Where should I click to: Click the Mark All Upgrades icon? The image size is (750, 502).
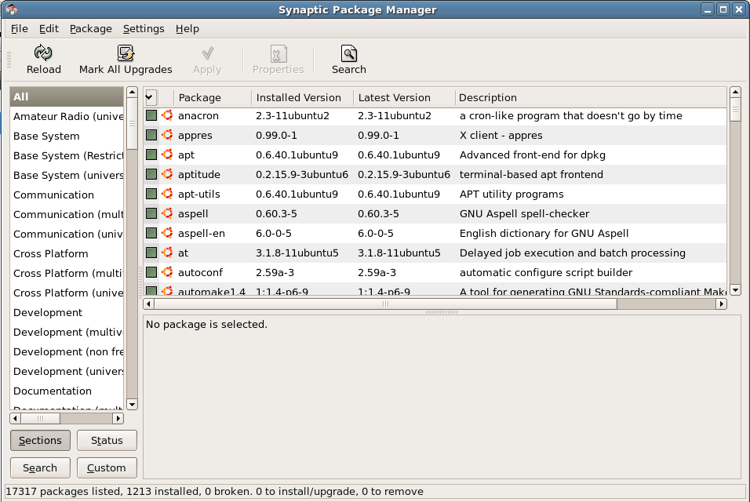(125, 53)
